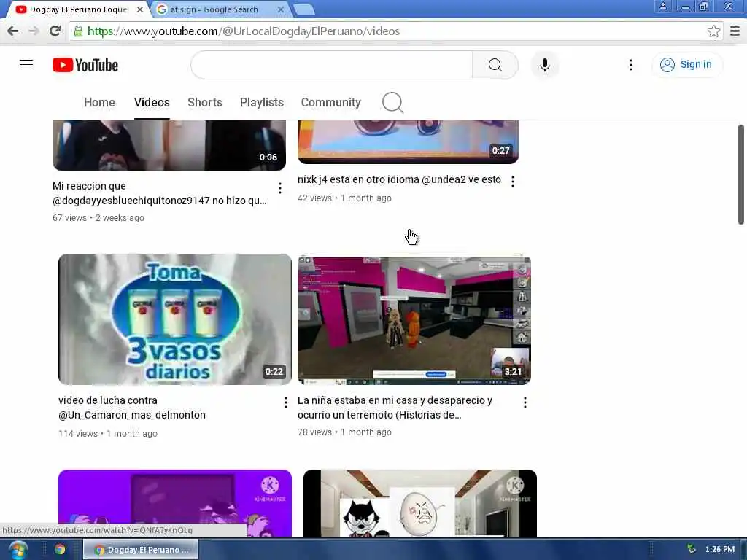Open the channel Home tab
The height and width of the screenshot is (560, 747).
click(x=99, y=102)
